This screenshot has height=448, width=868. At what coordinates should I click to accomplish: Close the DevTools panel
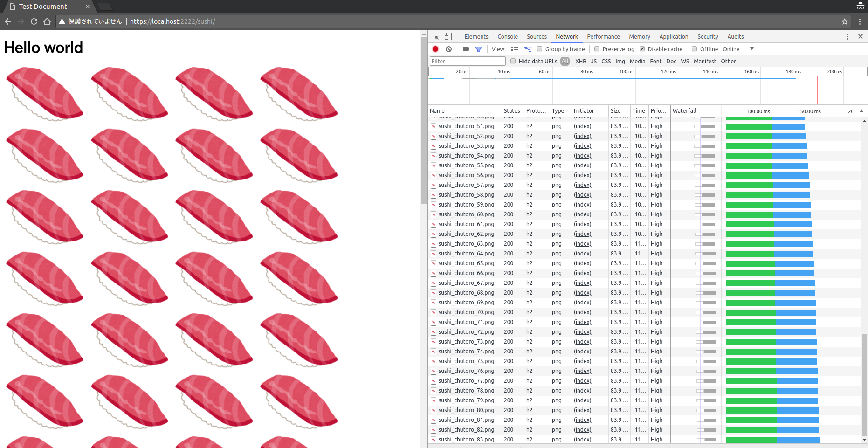861,36
